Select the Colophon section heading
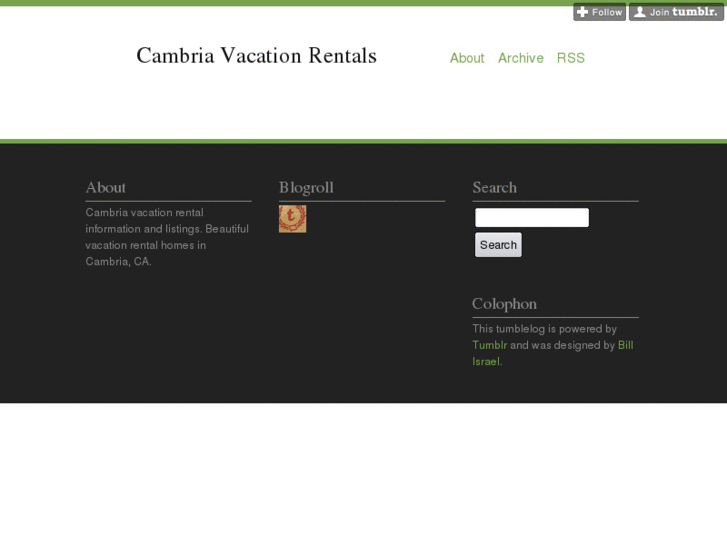The image size is (727, 545). pyautogui.click(x=504, y=304)
